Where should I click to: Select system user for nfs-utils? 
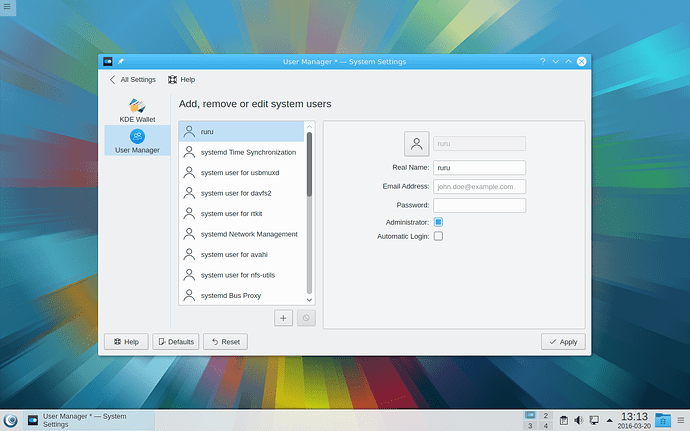242,275
